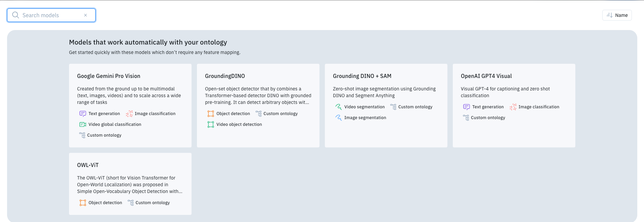Click Object detection icon in GroundingDINO card
This screenshot has height=222, width=644.
(x=211, y=114)
